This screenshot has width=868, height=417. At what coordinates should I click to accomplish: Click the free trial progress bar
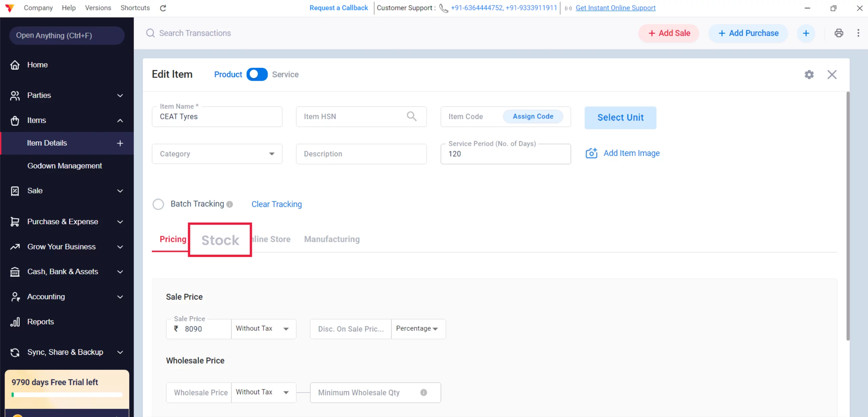67,395
